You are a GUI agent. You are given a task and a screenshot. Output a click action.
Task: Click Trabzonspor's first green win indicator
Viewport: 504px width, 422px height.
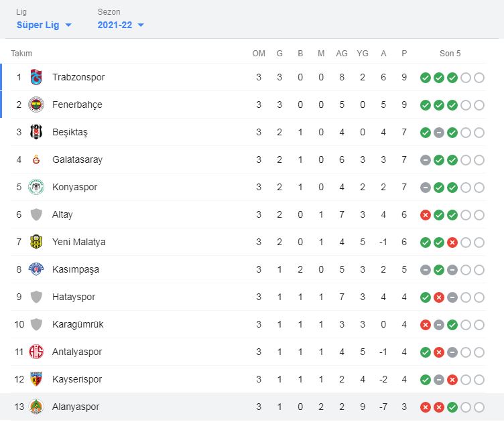point(425,77)
